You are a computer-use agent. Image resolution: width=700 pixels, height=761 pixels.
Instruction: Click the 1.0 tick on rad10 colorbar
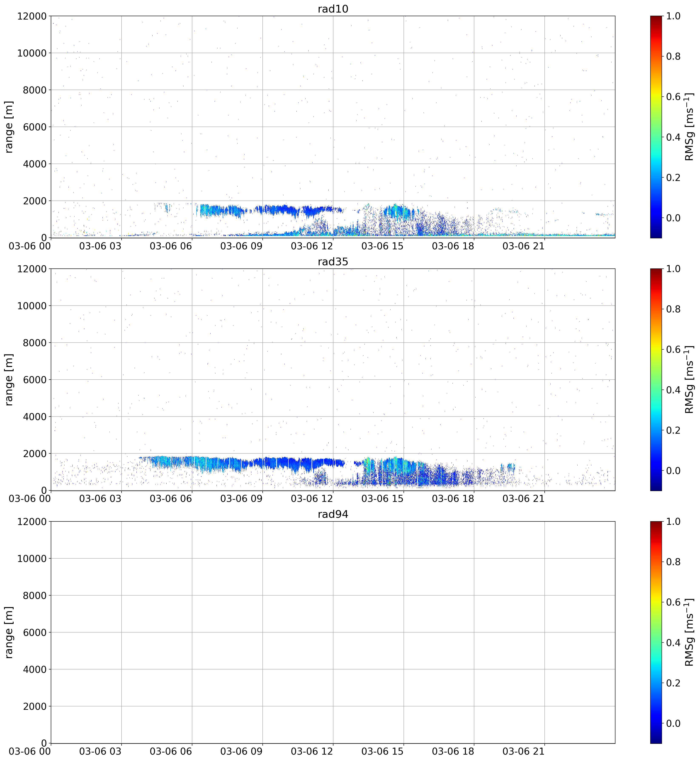coord(673,16)
